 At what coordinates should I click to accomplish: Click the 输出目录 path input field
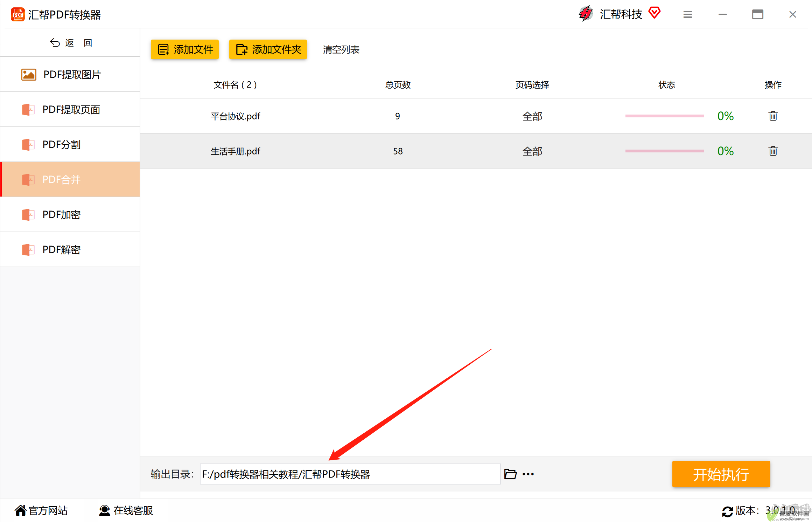click(350, 474)
